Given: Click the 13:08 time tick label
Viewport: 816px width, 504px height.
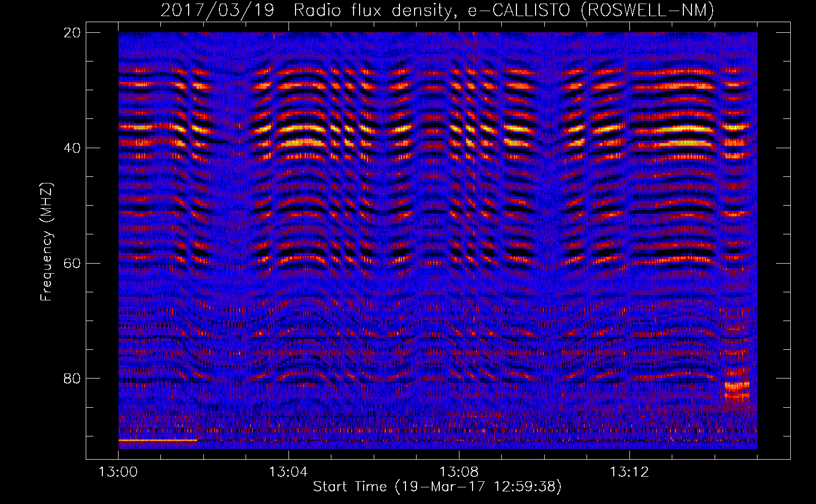Looking at the screenshot, I should [459, 472].
